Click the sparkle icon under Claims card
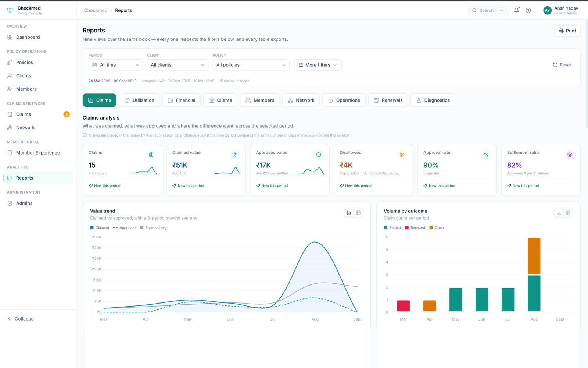The image size is (588, 368). click(91, 186)
